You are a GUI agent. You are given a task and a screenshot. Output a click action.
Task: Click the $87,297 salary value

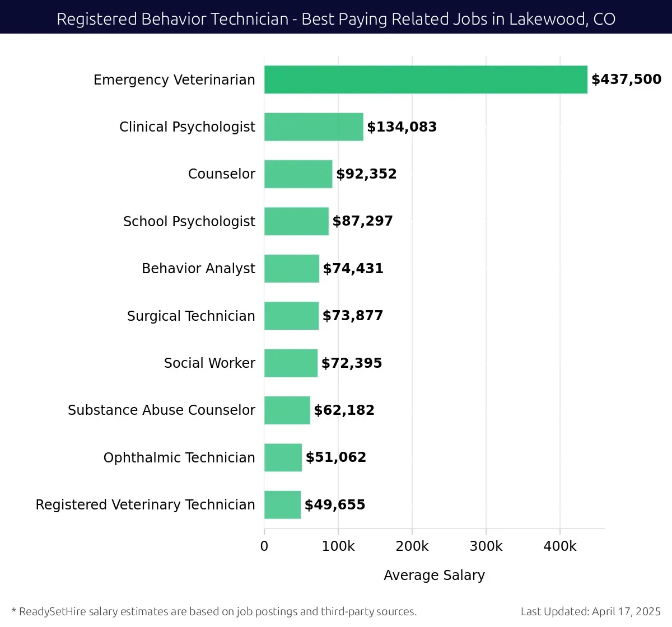[x=363, y=221]
